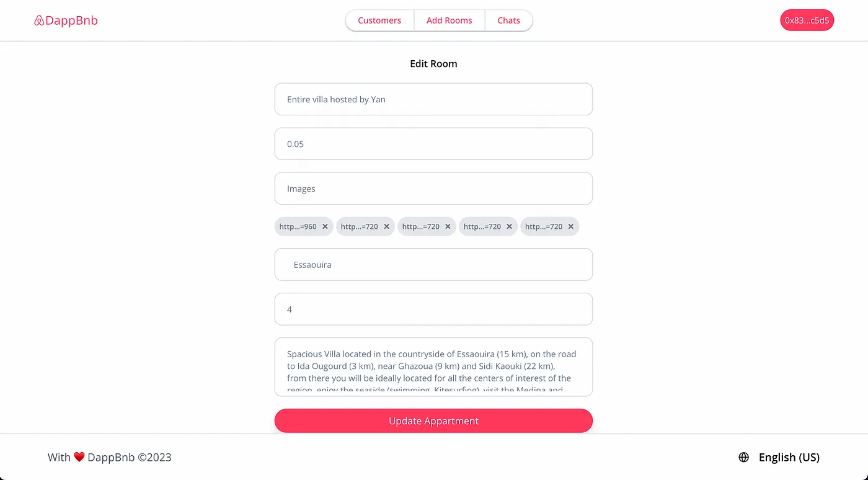Remove the second image URL tag

tap(386, 226)
